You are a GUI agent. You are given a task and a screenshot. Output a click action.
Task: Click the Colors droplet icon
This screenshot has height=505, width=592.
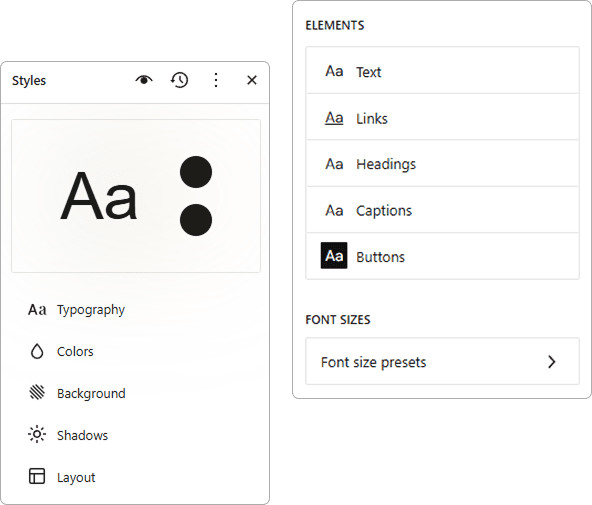tap(37, 351)
